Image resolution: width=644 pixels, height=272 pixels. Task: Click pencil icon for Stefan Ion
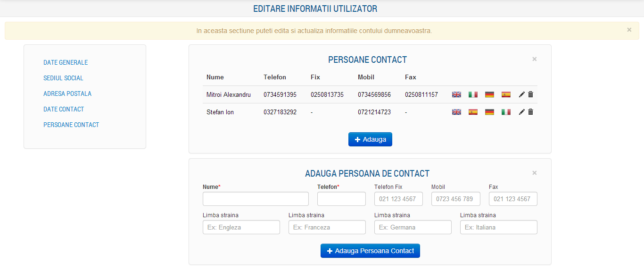tap(521, 112)
